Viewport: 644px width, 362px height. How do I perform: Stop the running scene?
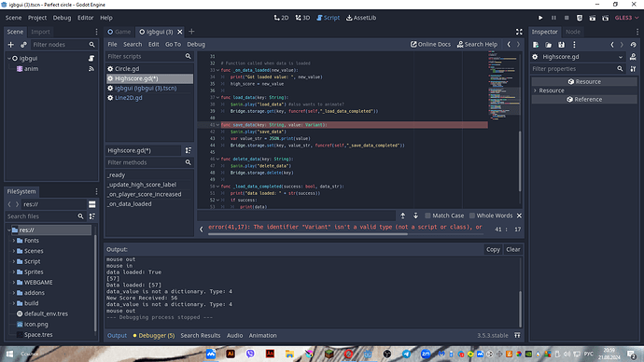coord(567,18)
